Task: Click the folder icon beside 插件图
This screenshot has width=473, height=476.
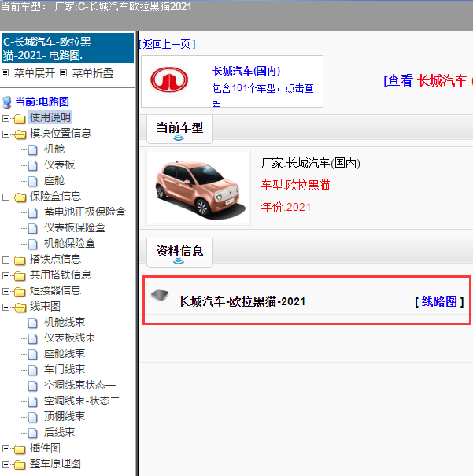Action: 20,449
